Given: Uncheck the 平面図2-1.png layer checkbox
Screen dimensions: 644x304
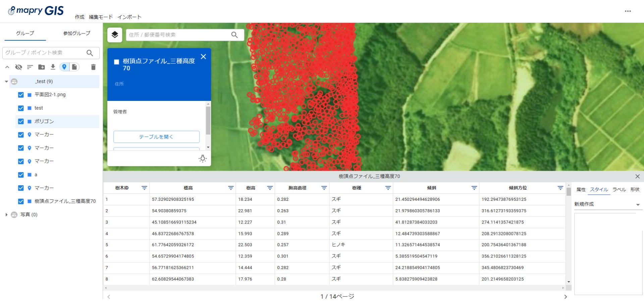Looking at the screenshot, I should pyautogui.click(x=21, y=95).
